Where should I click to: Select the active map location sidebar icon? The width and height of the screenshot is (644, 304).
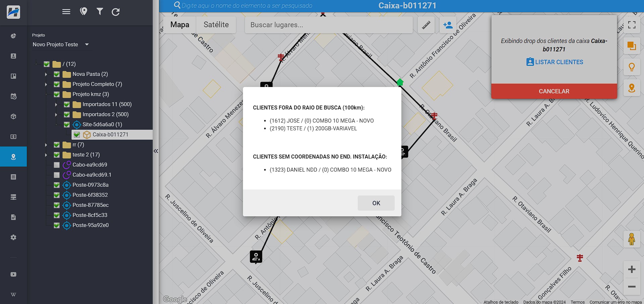coord(13,157)
